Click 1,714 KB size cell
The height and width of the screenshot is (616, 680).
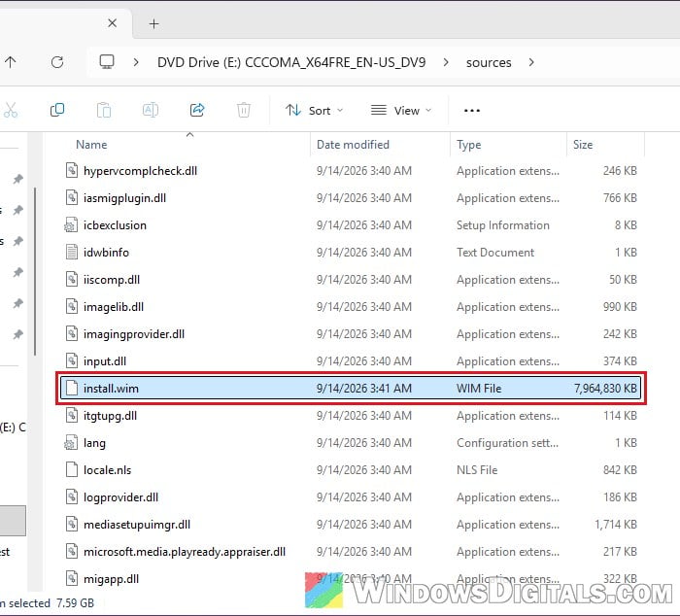pos(616,525)
